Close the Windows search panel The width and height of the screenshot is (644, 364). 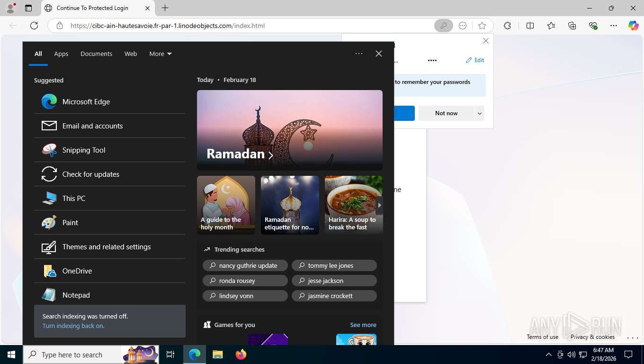point(379,54)
